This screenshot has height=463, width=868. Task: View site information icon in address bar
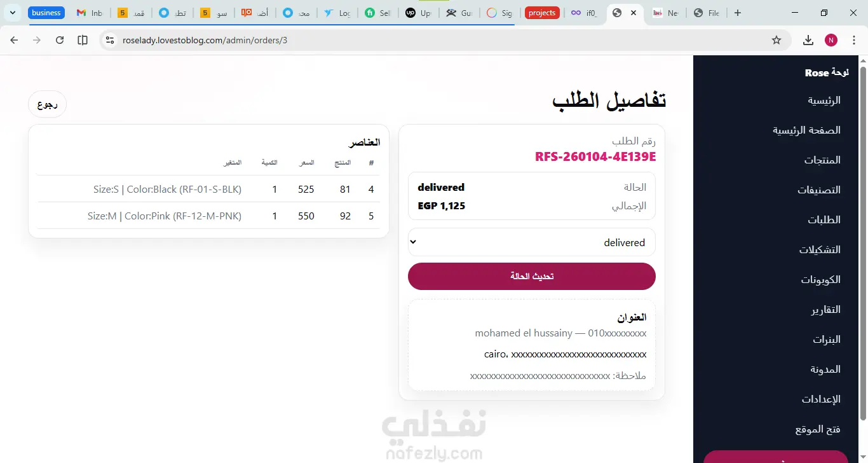(x=109, y=40)
